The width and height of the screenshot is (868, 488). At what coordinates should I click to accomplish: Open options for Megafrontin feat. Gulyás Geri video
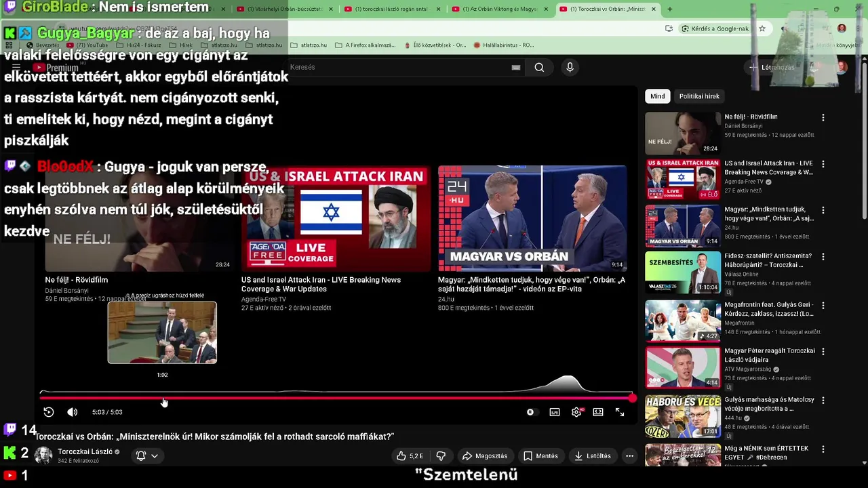click(x=823, y=306)
